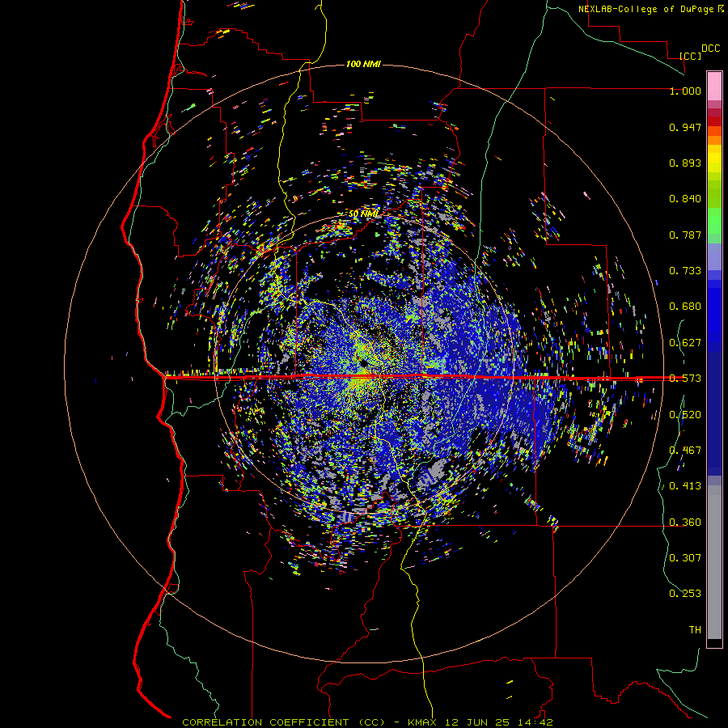Click the 0.360 legend value

pyautogui.click(x=685, y=523)
